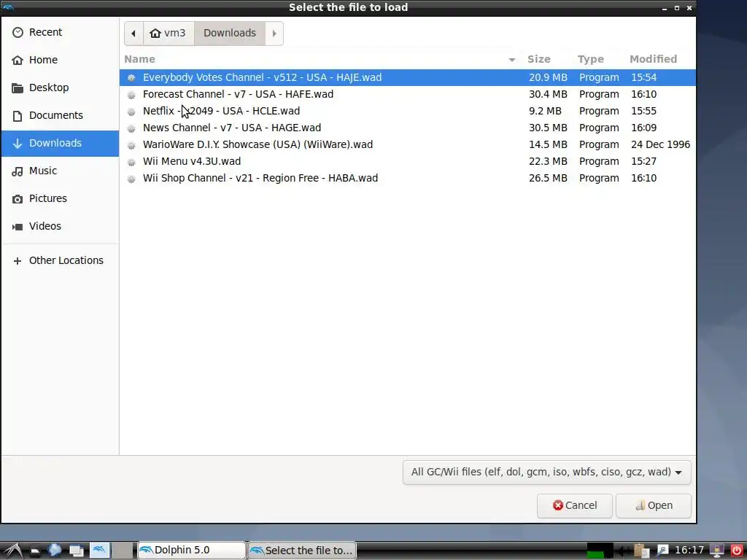This screenshot has width=747, height=560.
Task: Click the red power button in tray
Action: coord(736,551)
